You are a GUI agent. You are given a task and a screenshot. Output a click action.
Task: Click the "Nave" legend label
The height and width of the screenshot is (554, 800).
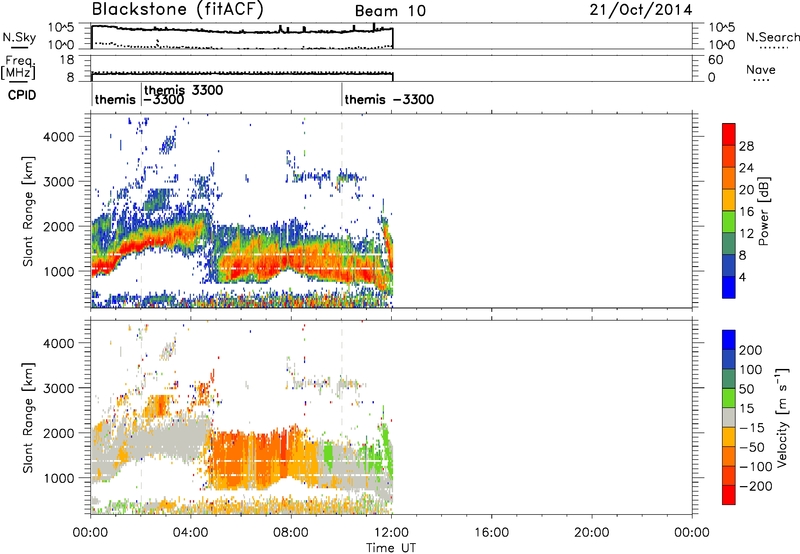pos(761,69)
